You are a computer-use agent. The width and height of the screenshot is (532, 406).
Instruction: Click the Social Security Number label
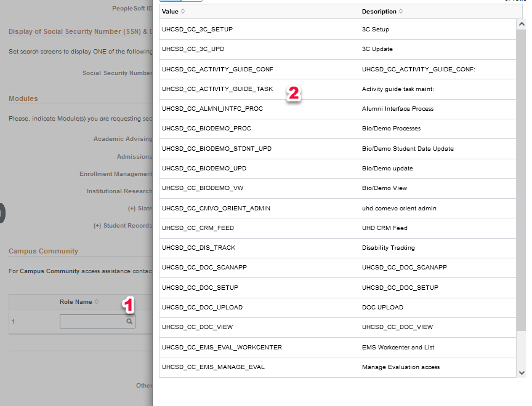click(118, 73)
